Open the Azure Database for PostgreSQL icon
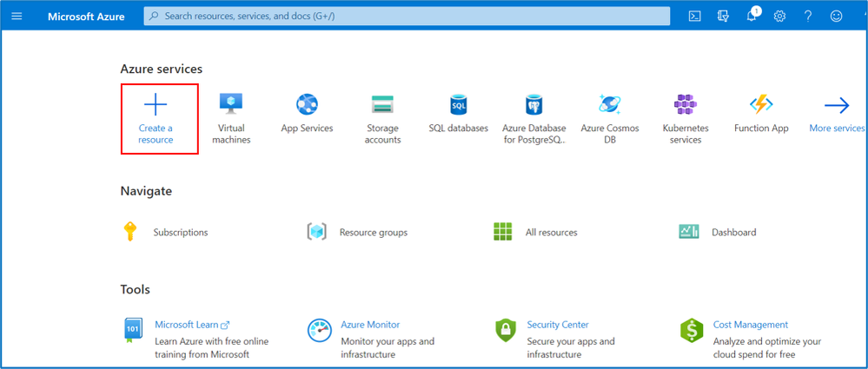 534,104
